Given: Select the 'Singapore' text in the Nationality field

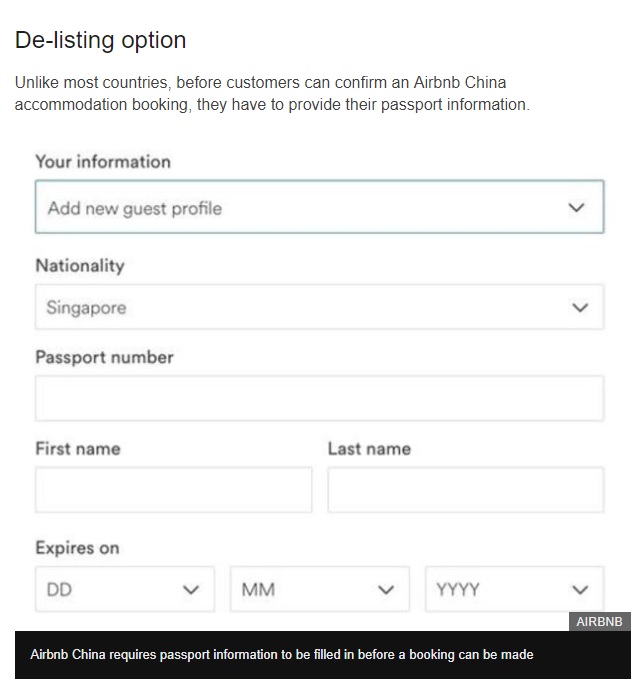Looking at the screenshot, I should click(x=87, y=308).
